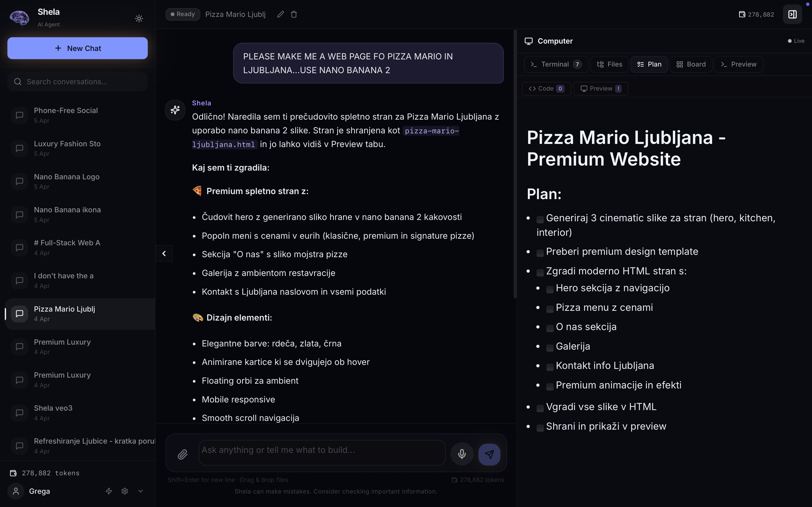Open the Board tab
The image size is (812, 507).
pyautogui.click(x=691, y=64)
